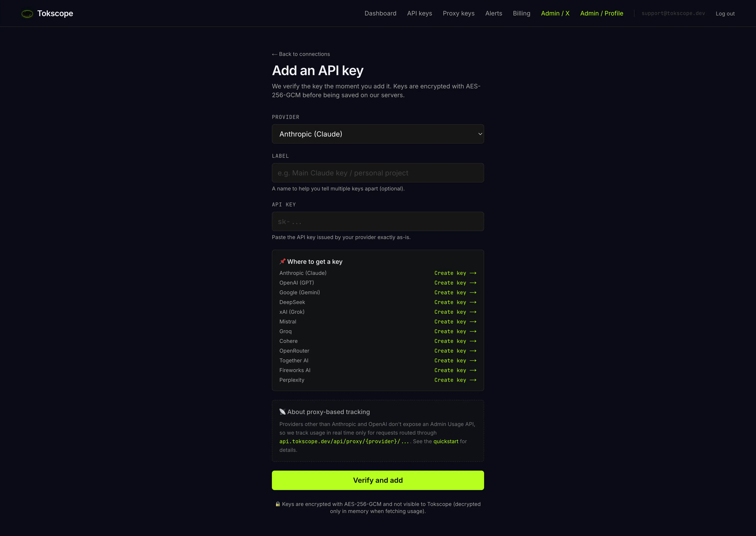The height and width of the screenshot is (536, 756).
Task: Go to API keys in navigation
Action: pos(420,13)
